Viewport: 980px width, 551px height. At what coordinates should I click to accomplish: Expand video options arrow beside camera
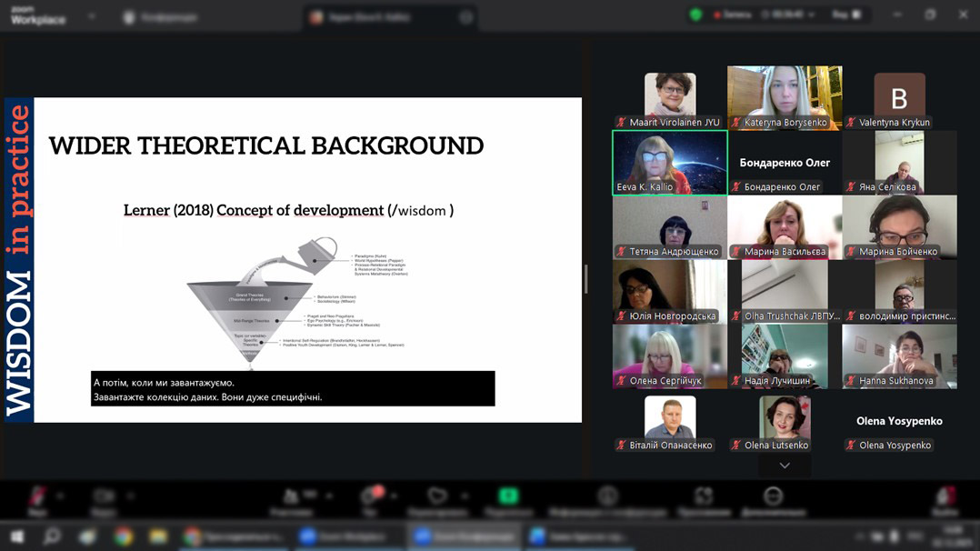pyautogui.click(x=130, y=496)
